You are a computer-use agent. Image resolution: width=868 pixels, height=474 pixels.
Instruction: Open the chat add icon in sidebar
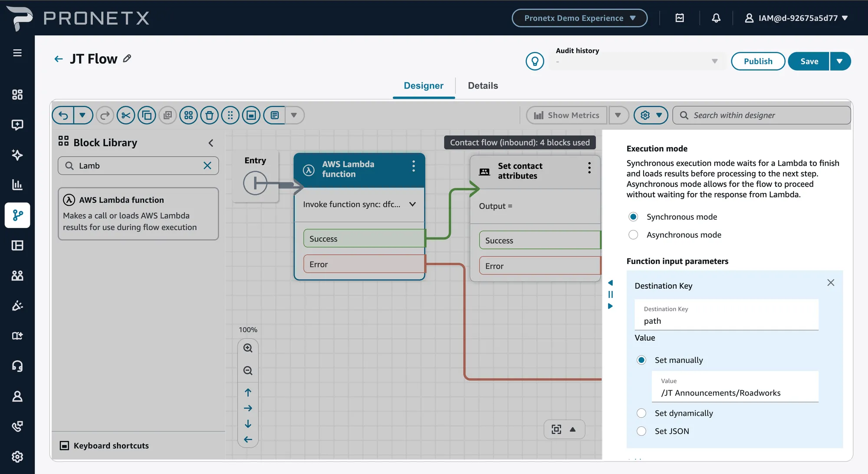[x=17, y=125]
